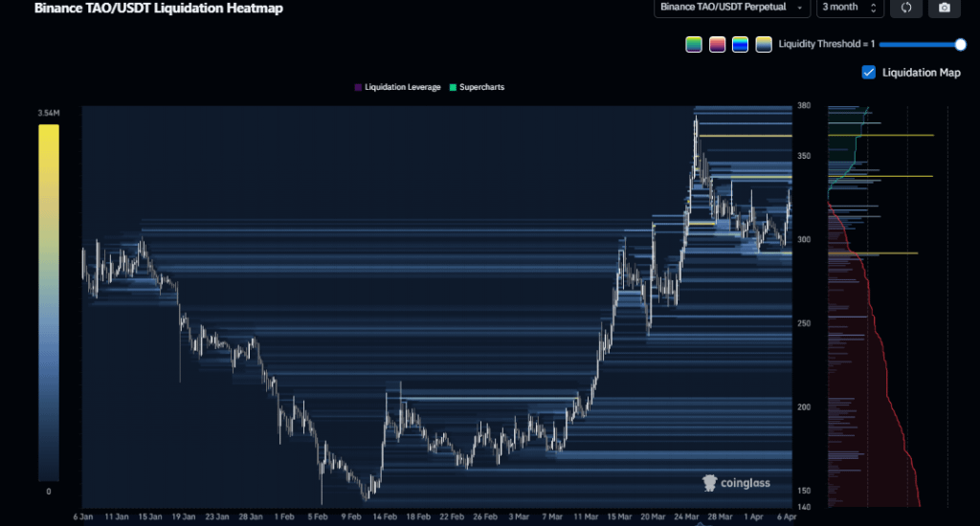Toggle Liquidation Leverage legend item

[397, 87]
